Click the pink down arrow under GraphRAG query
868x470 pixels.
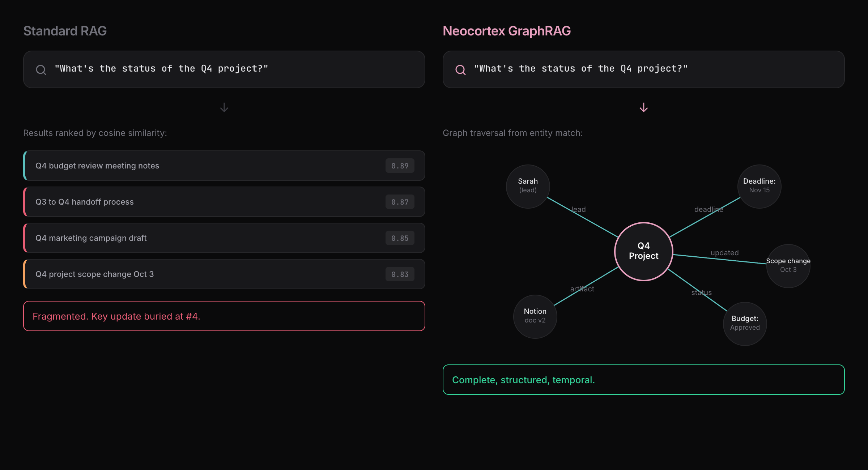tap(644, 107)
